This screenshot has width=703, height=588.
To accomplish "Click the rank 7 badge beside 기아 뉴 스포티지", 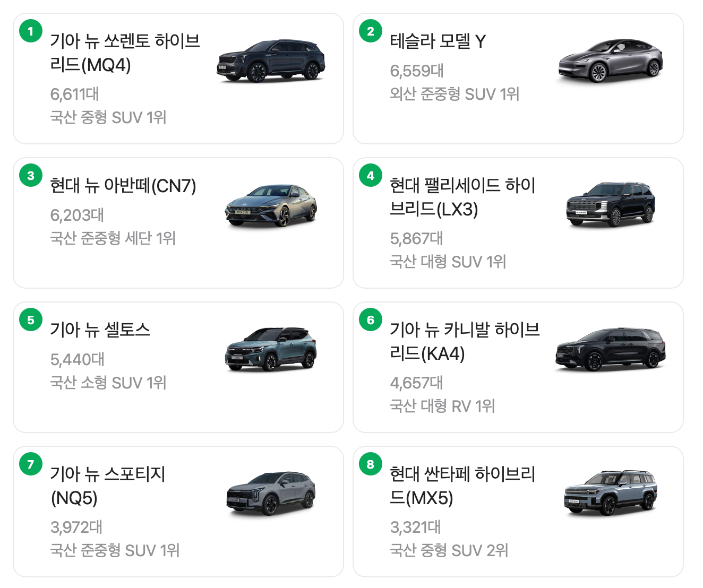I will [30, 464].
